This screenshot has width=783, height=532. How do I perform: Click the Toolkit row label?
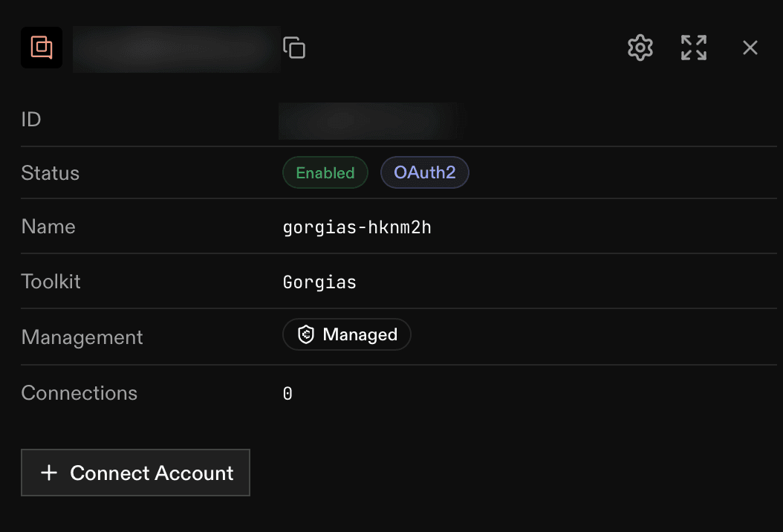(51, 282)
